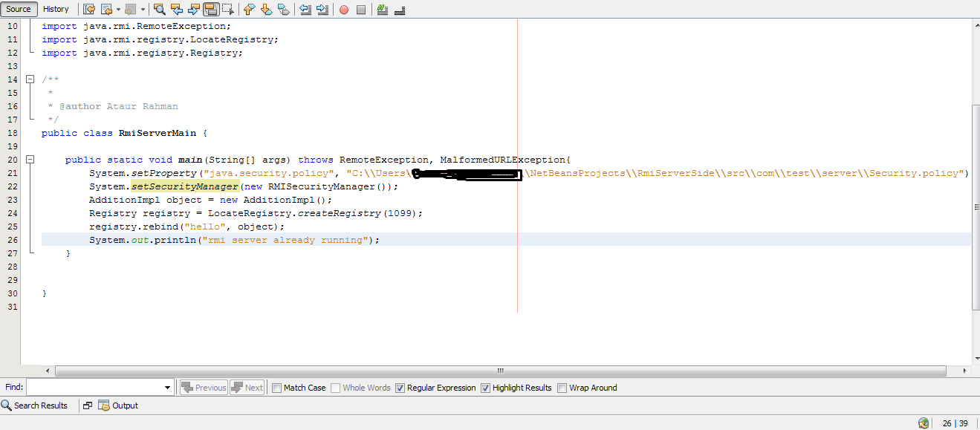
Task: Click the Last Edit Location icon
Action: (89, 9)
